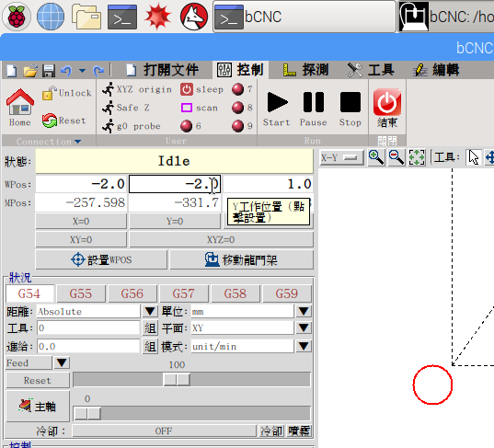
Task: Click user button 8
Action: (242, 108)
